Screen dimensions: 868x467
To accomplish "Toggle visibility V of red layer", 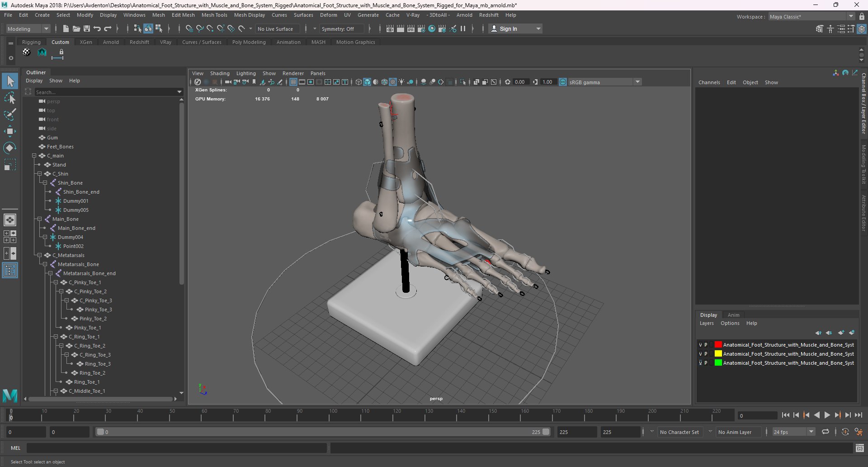I will click(701, 345).
